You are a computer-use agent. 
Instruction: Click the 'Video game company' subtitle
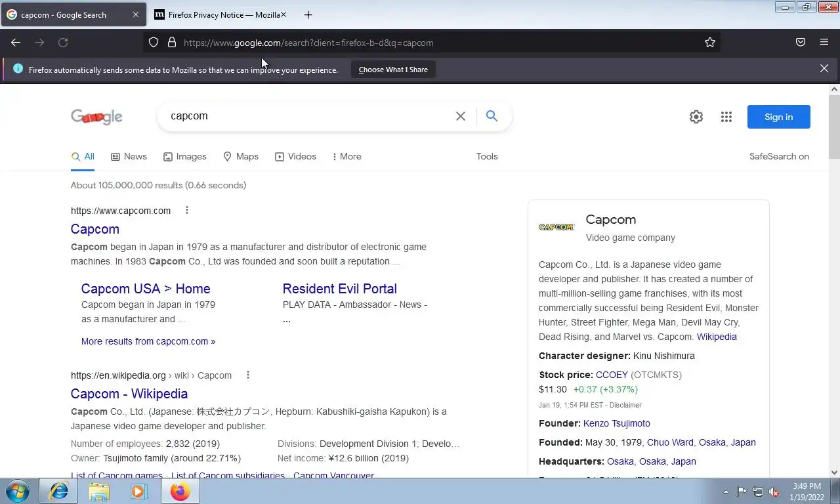point(631,238)
